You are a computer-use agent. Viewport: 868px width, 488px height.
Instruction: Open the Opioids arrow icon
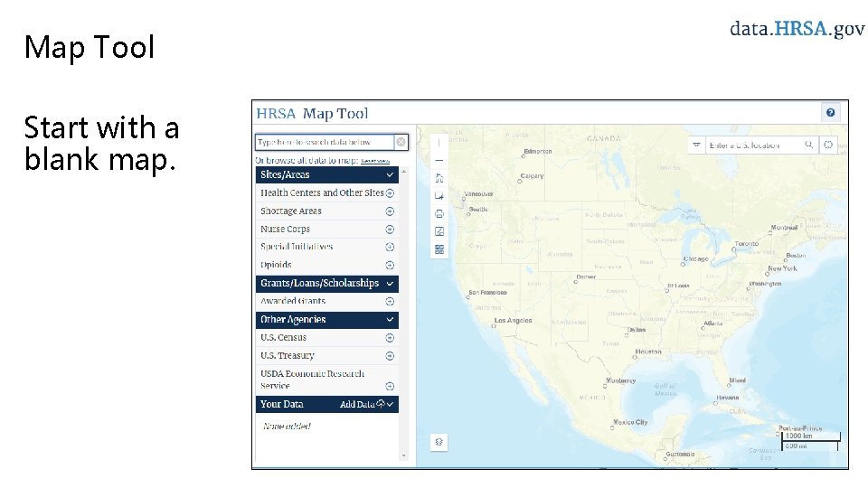coord(390,265)
